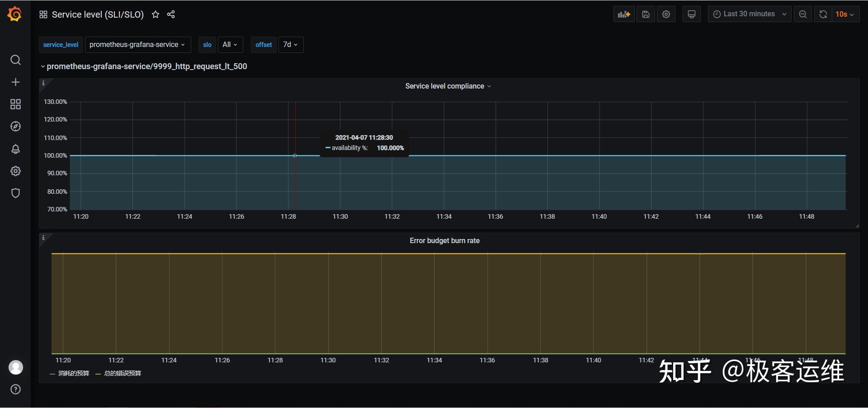Click the yellow legend series color swatch

[x=98, y=374]
